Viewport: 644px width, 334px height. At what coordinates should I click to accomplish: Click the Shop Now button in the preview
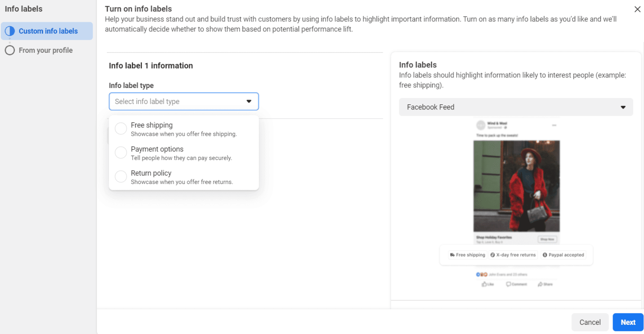(x=547, y=239)
